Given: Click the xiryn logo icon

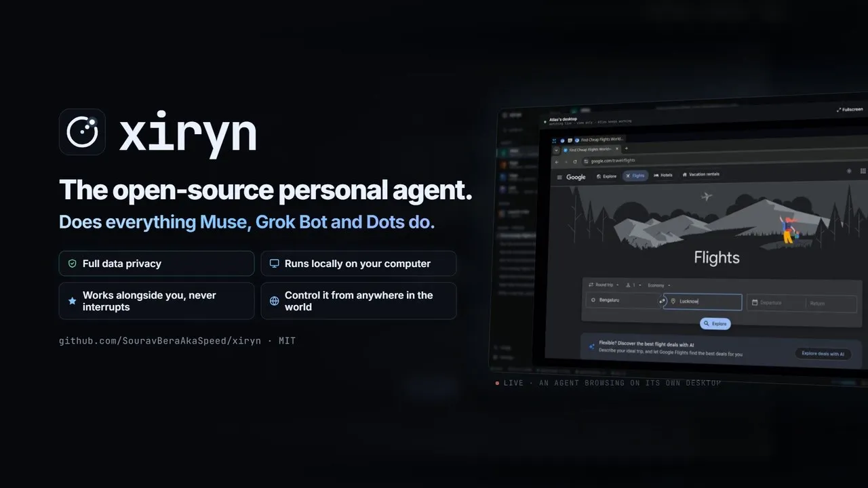Looking at the screenshot, I should pyautogui.click(x=82, y=132).
